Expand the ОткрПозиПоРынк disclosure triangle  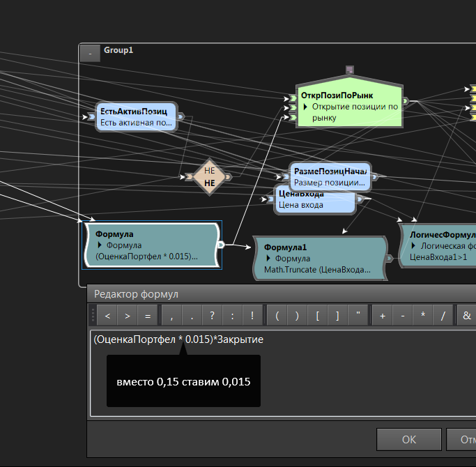click(305, 107)
